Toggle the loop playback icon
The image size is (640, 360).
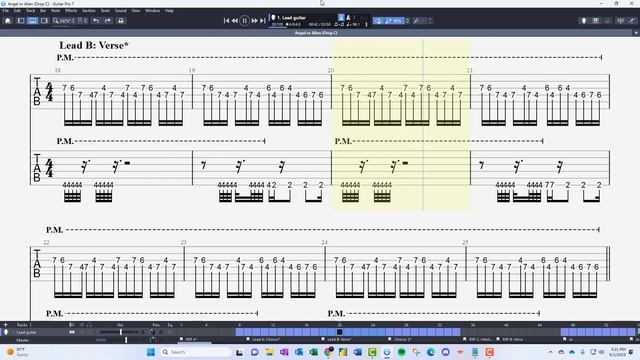click(x=378, y=21)
